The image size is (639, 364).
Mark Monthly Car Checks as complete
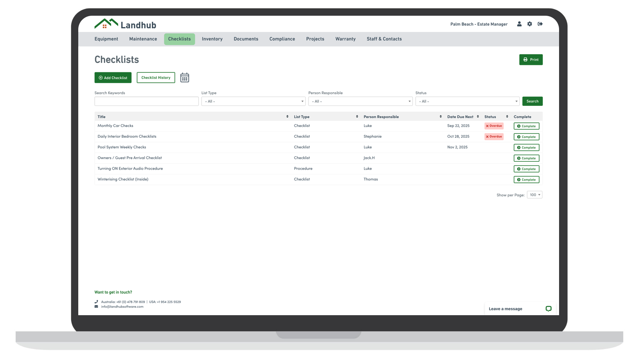point(526,126)
